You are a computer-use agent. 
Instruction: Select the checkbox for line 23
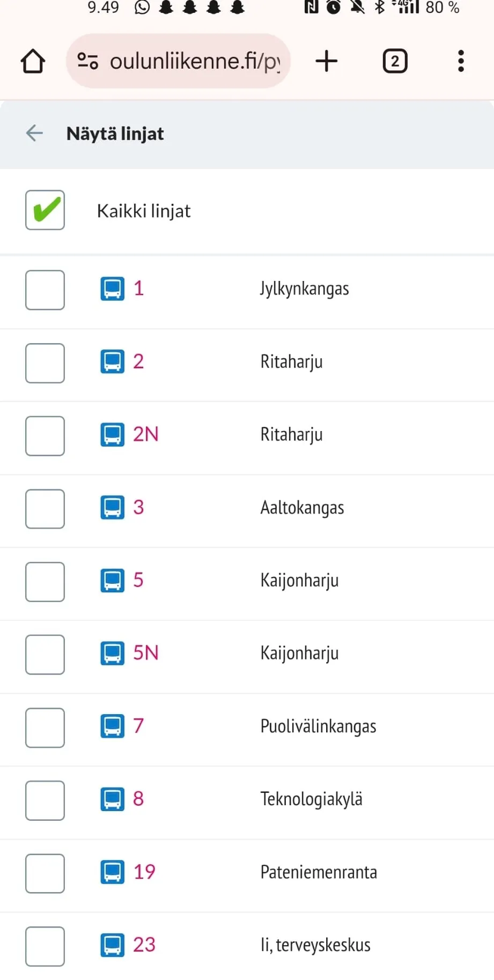(45, 946)
